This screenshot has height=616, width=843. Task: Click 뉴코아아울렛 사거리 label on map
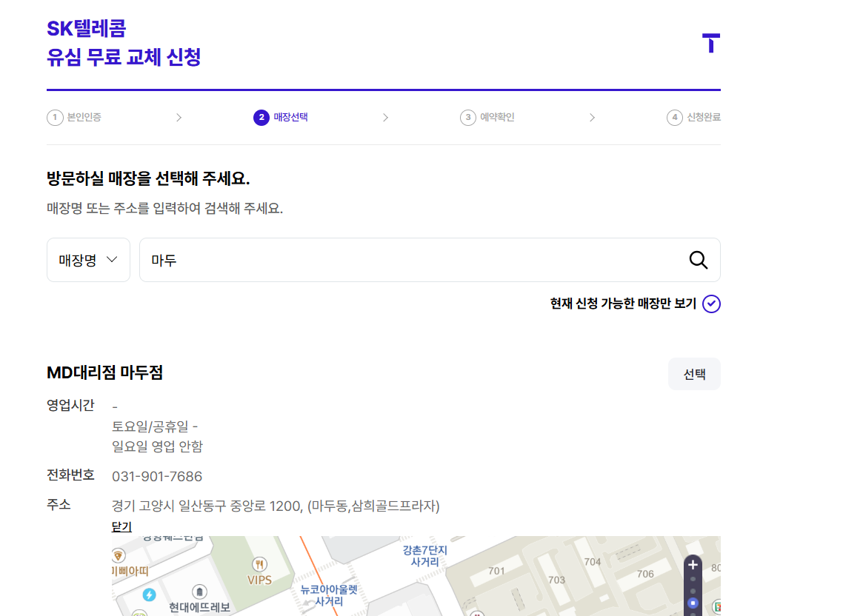pyautogui.click(x=328, y=595)
